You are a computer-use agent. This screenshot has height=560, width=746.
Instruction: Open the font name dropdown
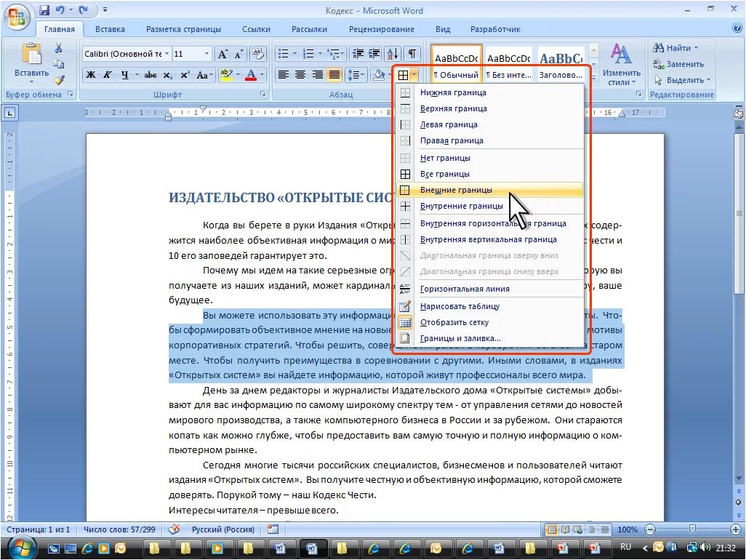click(167, 54)
